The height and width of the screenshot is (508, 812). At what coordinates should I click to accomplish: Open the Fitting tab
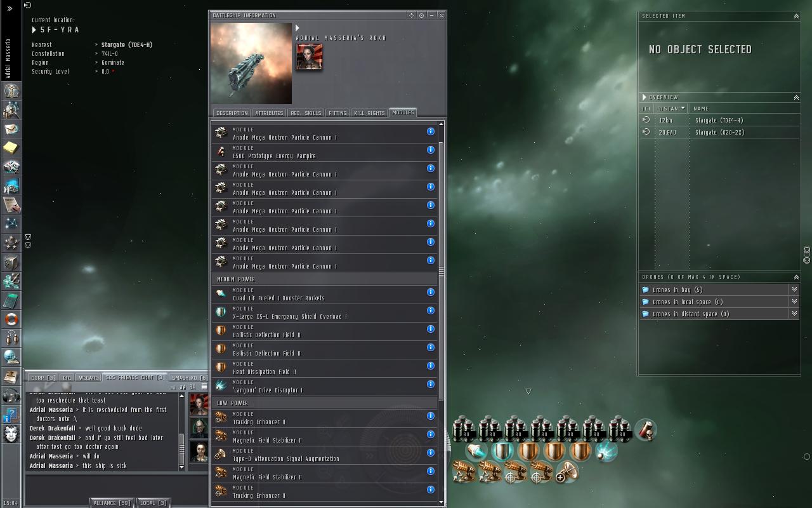coord(337,113)
